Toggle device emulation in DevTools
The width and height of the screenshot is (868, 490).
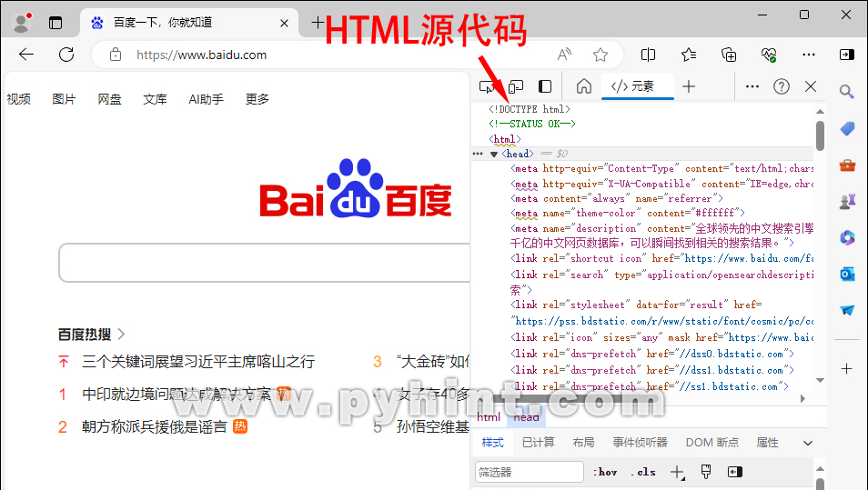coord(515,86)
